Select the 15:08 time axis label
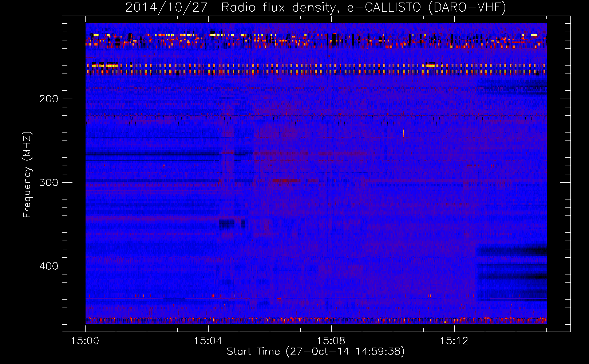The image size is (589, 364). [x=331, y=341]
